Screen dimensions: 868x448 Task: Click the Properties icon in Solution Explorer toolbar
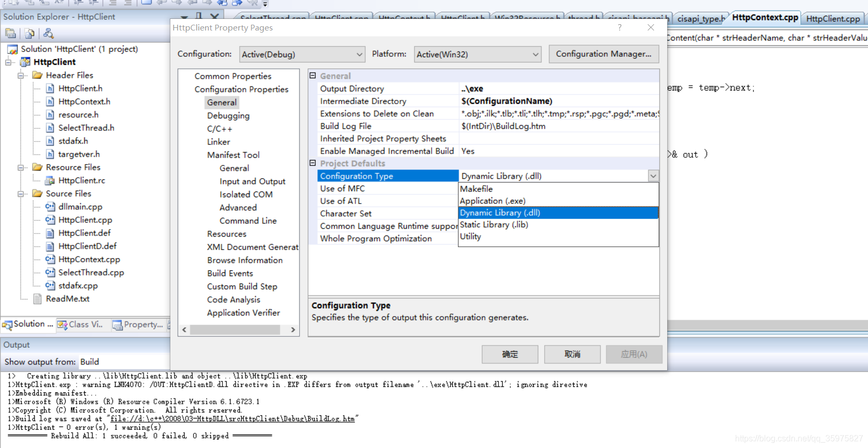11,34
